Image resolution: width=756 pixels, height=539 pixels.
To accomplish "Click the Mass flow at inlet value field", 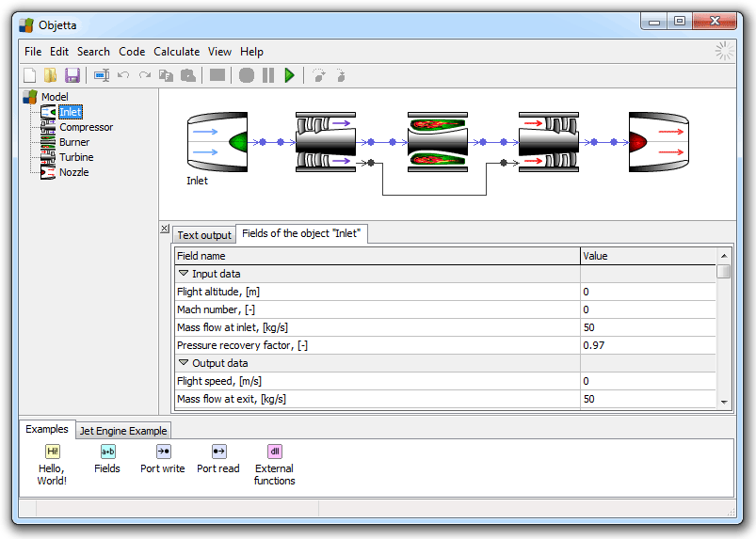I will click(648, 327).
